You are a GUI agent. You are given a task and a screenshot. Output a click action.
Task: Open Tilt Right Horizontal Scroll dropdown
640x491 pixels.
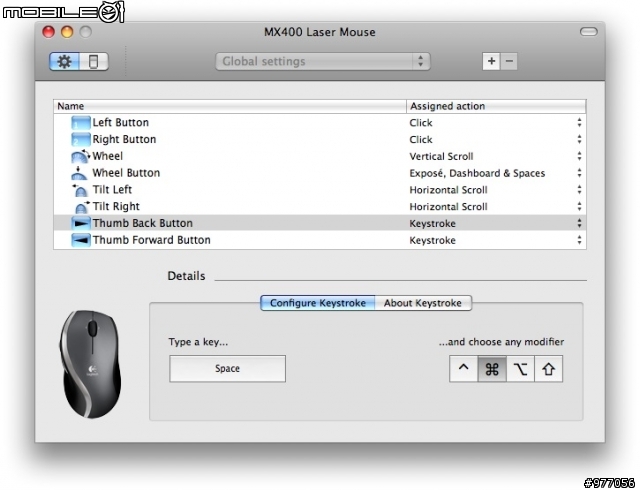(x=579, y=207)
